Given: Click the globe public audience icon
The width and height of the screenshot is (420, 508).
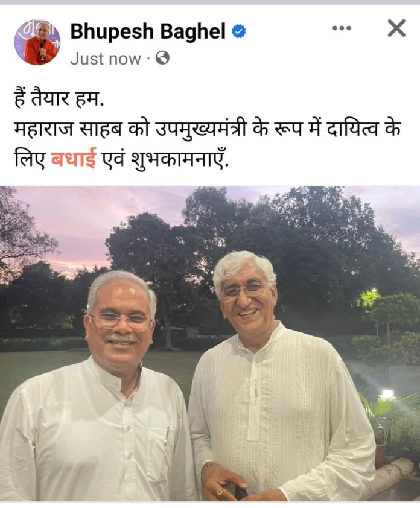Looking at the screenshot, I should coord(162,58).
